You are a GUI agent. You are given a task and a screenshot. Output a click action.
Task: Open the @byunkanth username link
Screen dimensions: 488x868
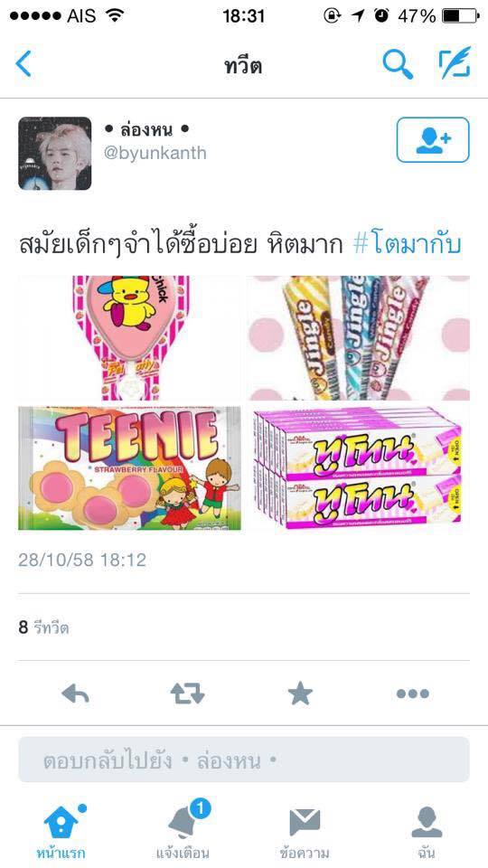click(x=155, y=153)
